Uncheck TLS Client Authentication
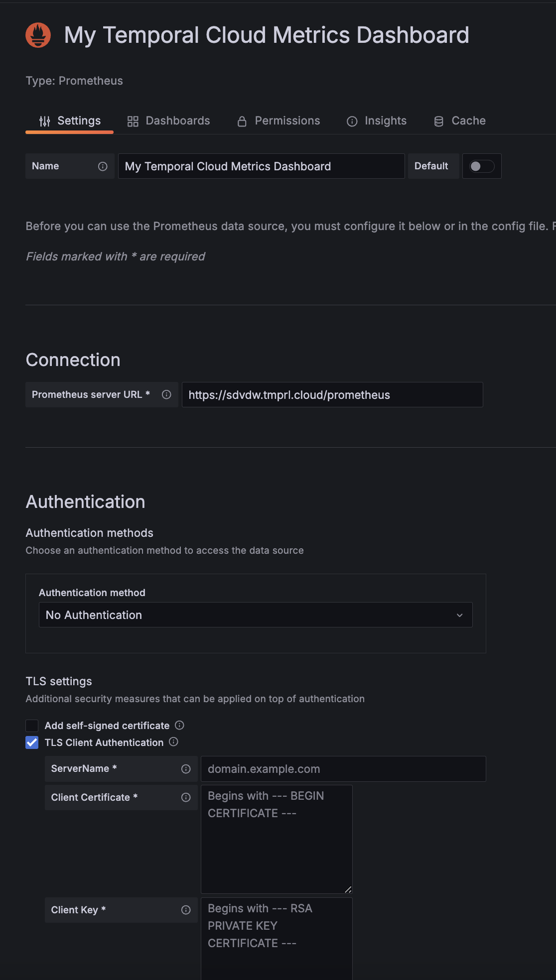This screenshot has height=980, width=556. point(32,742)
